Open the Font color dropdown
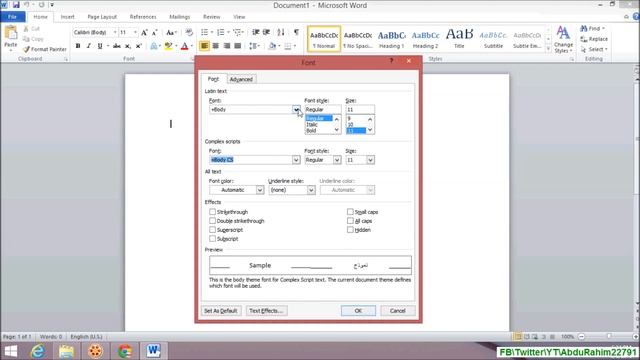The height and width of the screenshot is (360, 640). click(x=260, y=190)
